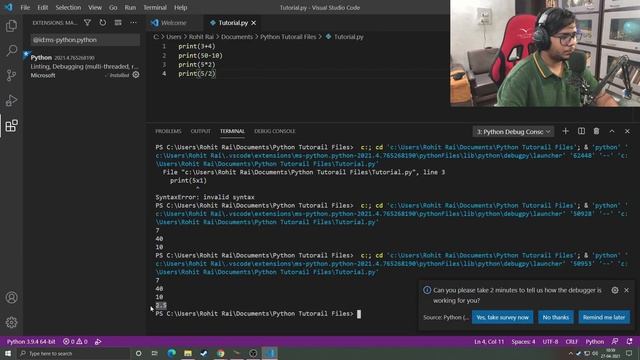Click the No thanks button

(x=556, y=317)
